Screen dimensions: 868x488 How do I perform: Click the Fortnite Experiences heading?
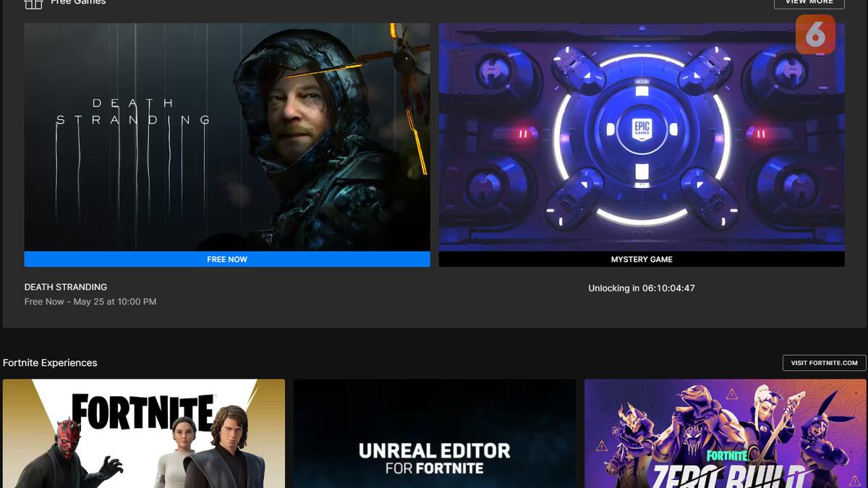point(50,362)
